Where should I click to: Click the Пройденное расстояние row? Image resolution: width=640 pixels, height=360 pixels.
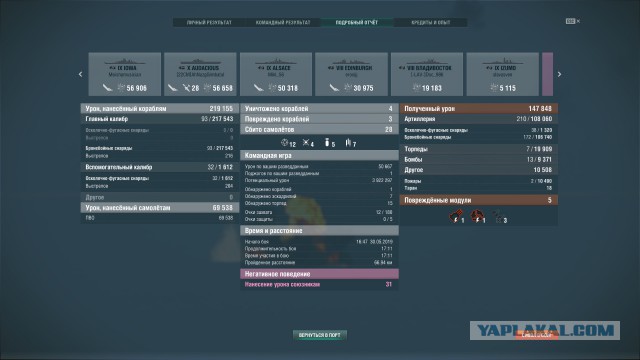point(319,262)
